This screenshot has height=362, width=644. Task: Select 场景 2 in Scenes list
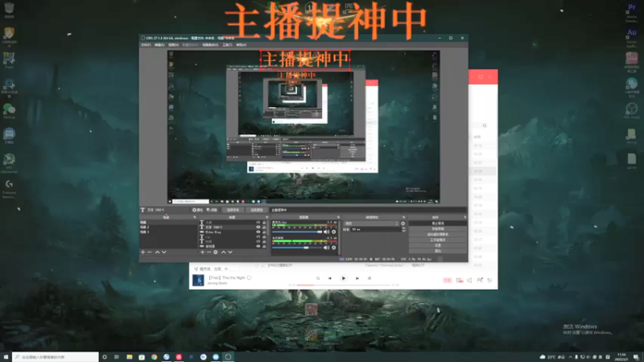click(168, 227)
